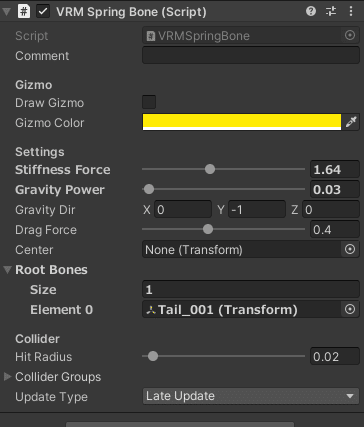This screenshot has width=364, height=427.
Task: Collapse the VRM Spring Bone component foldout
Action: [x=6, y=12]
